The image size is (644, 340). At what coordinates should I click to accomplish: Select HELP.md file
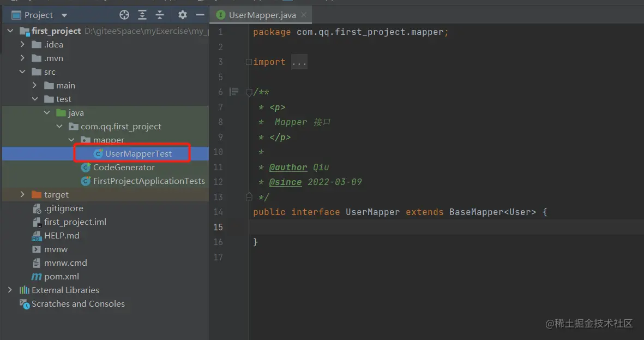[62, 236]
